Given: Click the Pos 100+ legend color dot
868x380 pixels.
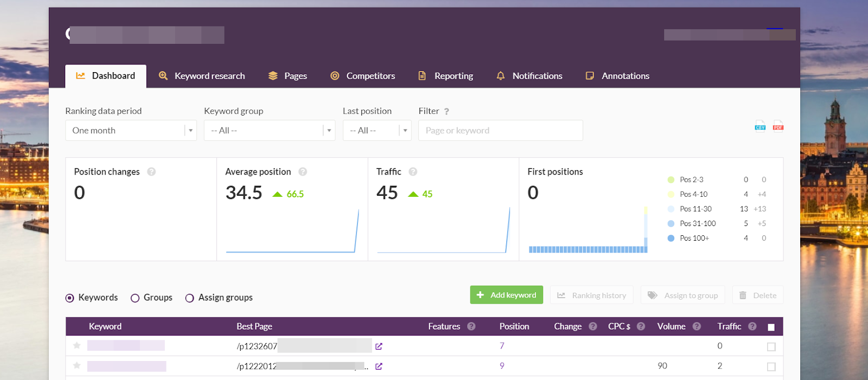Looking at the screenshot, I should pyautogui.click(x=671, y=238).
